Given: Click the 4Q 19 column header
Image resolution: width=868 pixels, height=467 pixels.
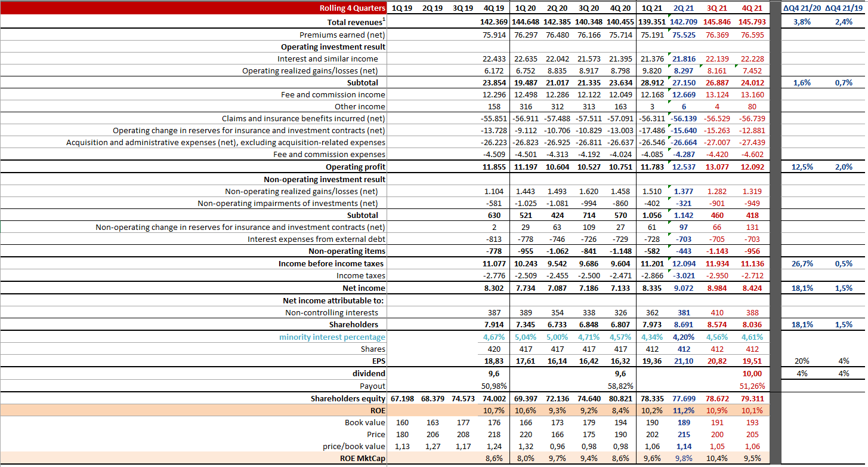Looking at the screenshot, I should [495, 8].
